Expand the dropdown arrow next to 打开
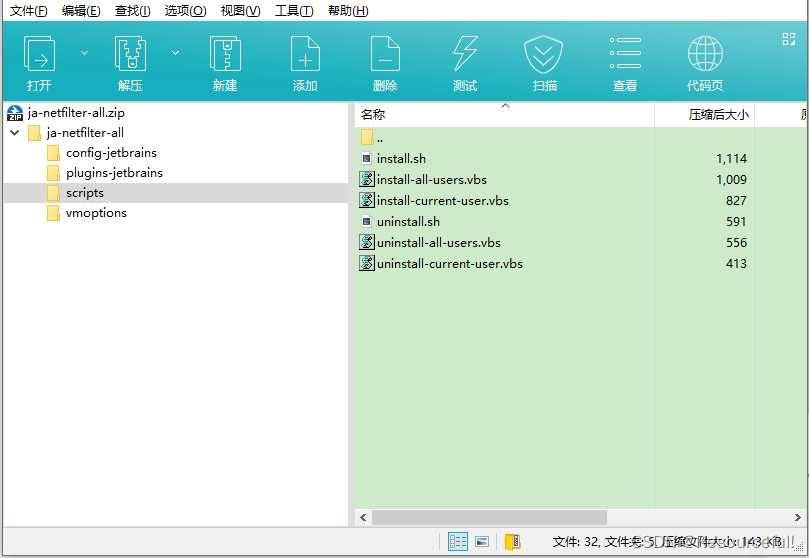The width and height of the screenshot is (809, 558). pyautogui.click(x=85, y=53)
